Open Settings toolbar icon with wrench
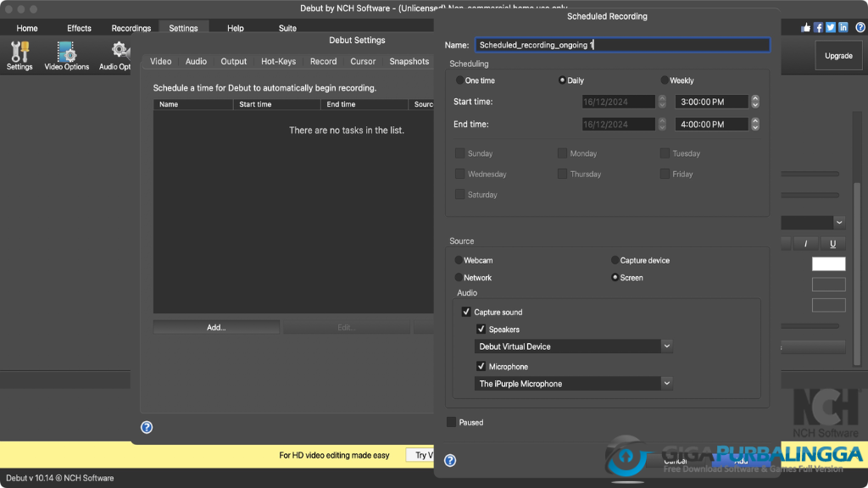 tap(19, 55)
